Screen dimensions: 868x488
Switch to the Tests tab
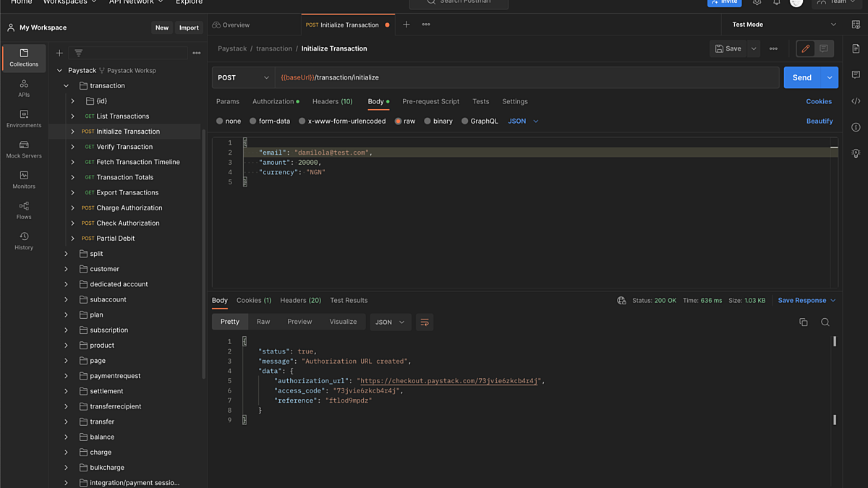tap(480, 101)
